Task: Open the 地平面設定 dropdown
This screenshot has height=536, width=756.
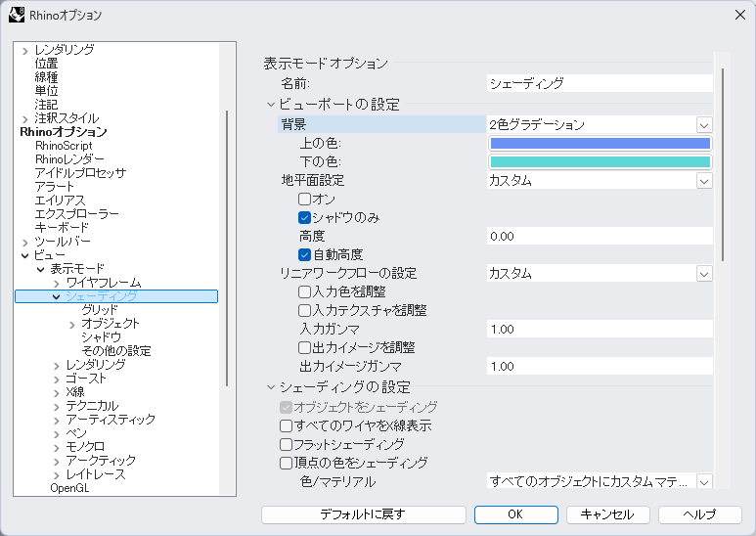Action: coord(704,181)
